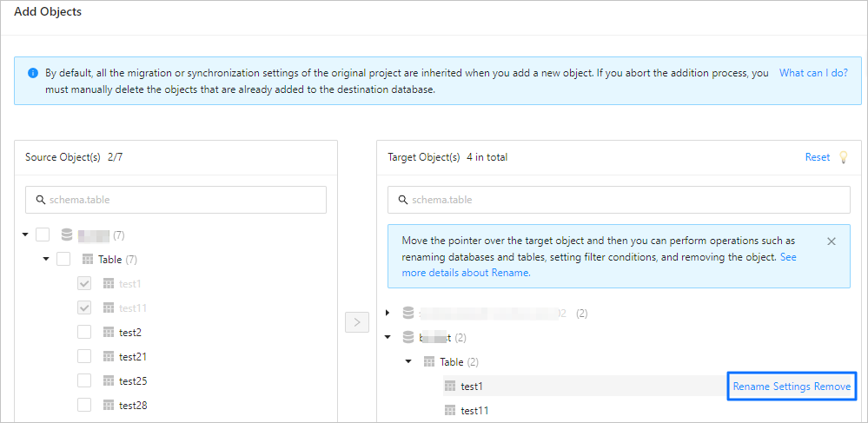Screen dimensions: 868x423
Task: Close the target object hint message
Action: point(831,241)
